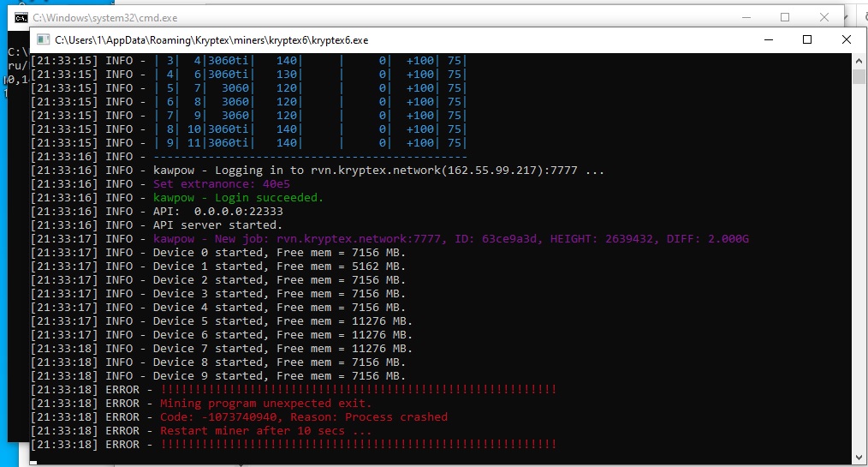This screenshot has height=467, width=868.
Task: Maximize the background cmd.exe window
Action: coord(785,17)
